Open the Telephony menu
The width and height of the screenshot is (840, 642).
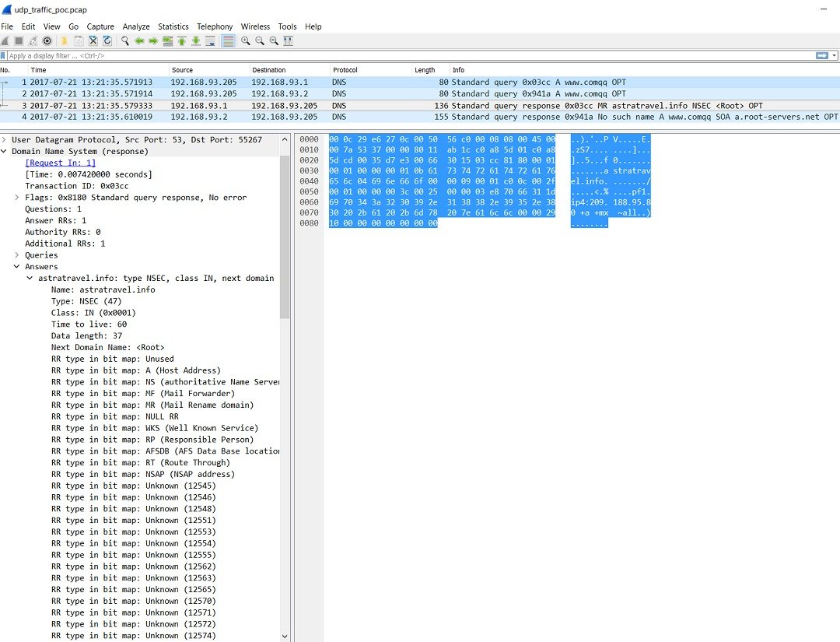pyautogui.click(x=215, y=26)
